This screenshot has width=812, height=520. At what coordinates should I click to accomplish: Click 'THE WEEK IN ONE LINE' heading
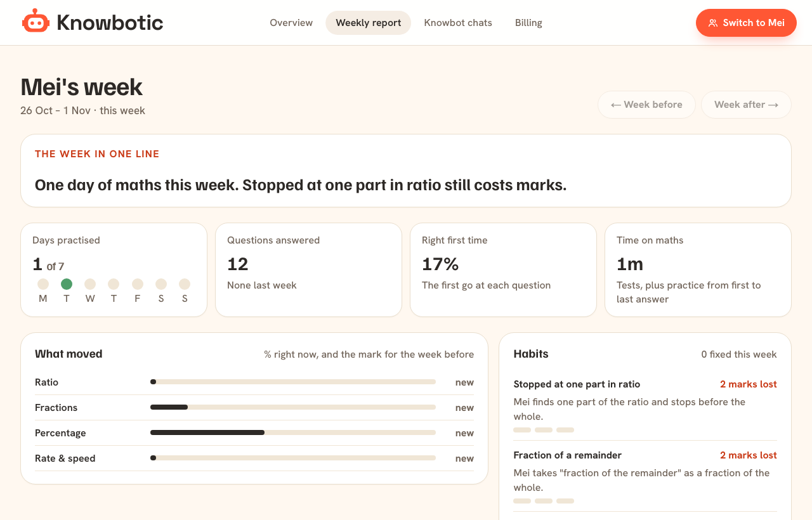97,154
